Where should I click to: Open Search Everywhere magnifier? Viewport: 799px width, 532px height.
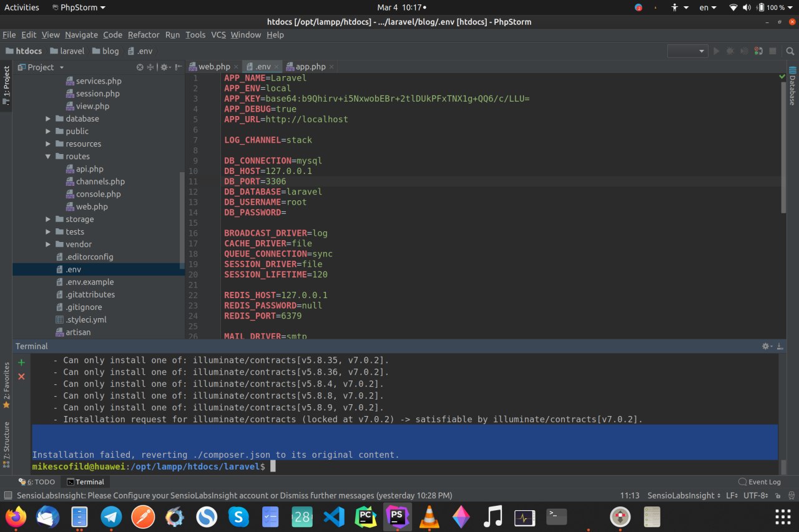(790, 51)
